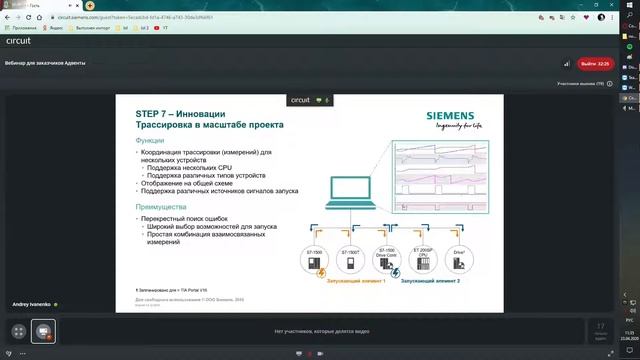640x360 pixels.
Task: Open the Windows Start button
Action: tap(630, 4)
